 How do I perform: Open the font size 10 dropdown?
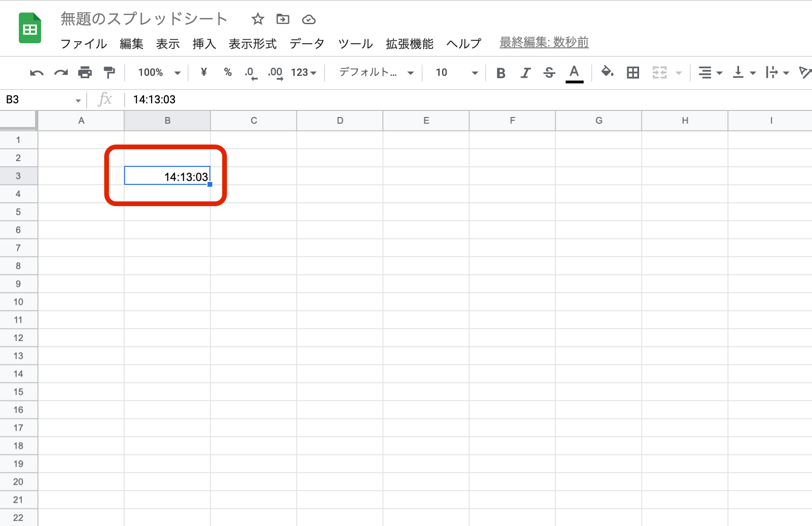457,73
